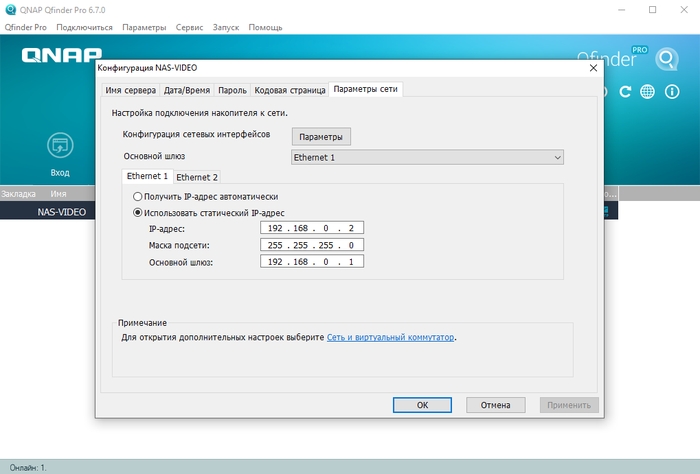Switch to the Кодовая страница tab
700x474 pixels.
[x=290, y=90]
